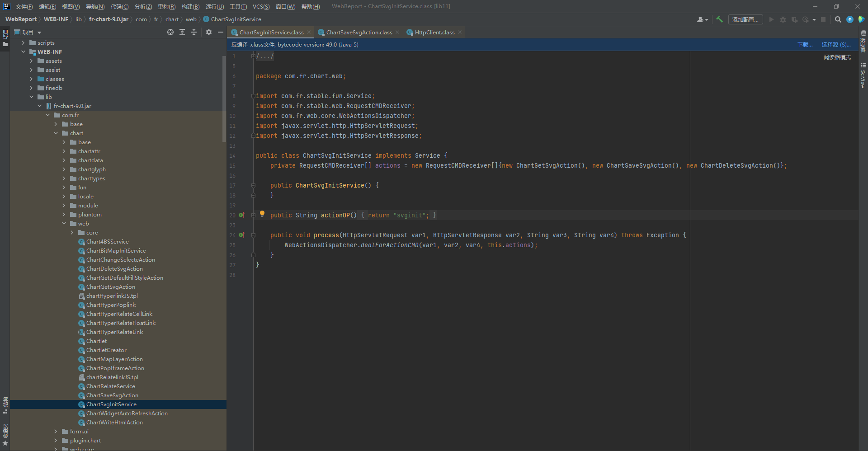The height and width of the screenshot is (451, 868).
Task: Expand the plugin.chart package
Action: [56, 440]
